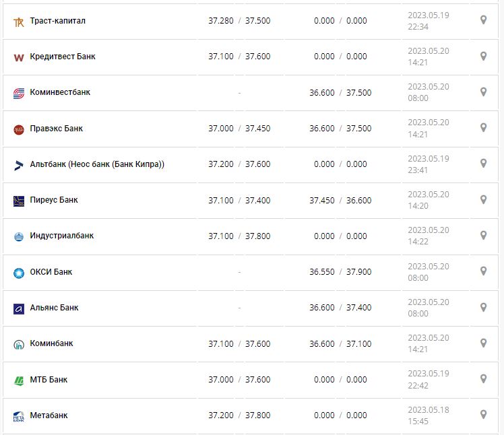Click the Пиреус Банк logo
The height and width of the screenshot is (435, 504).
(x=19, y=201)
